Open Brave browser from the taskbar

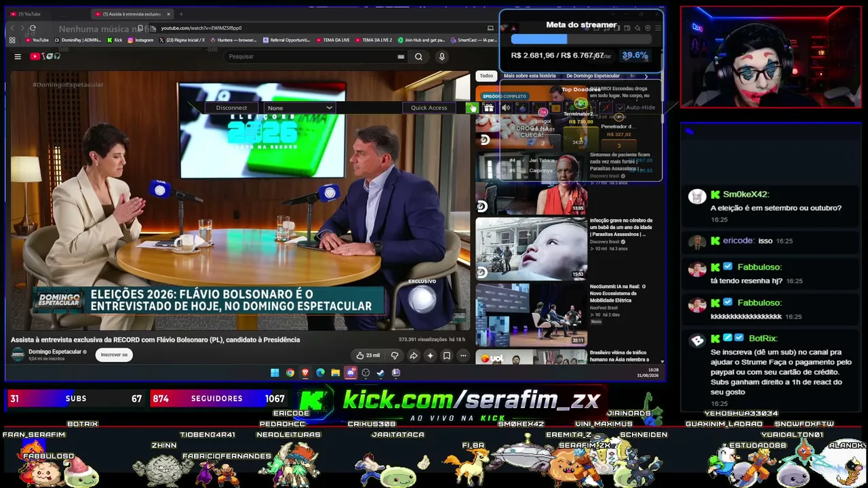pos(305,372)
